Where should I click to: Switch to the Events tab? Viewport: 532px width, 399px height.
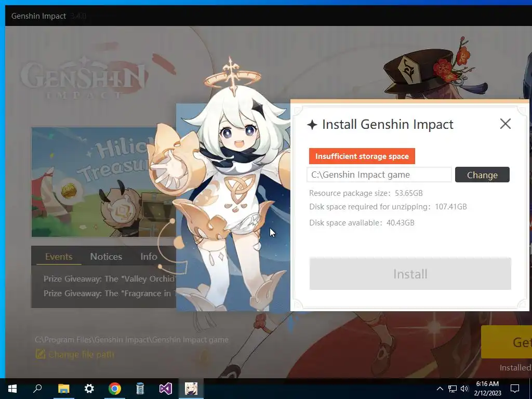click(x=59, y=257)
